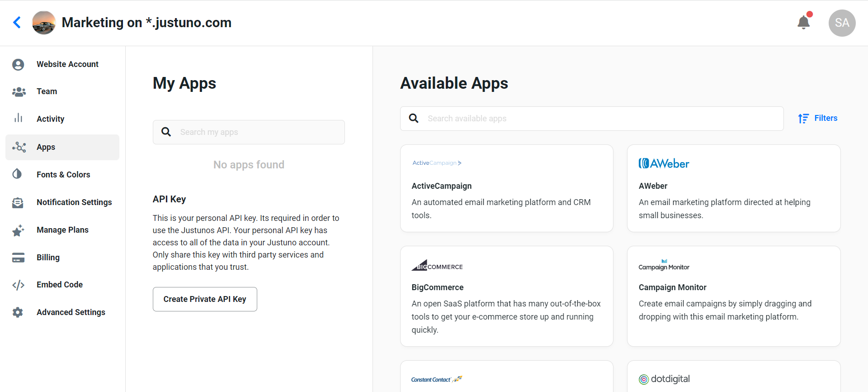Open the Embed Code page
The width and height of the screenshot is (868, 392).
[62, 285]
